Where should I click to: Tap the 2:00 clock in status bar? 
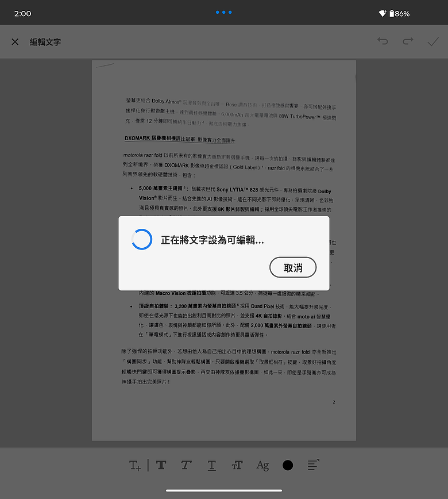coord(22,14)
